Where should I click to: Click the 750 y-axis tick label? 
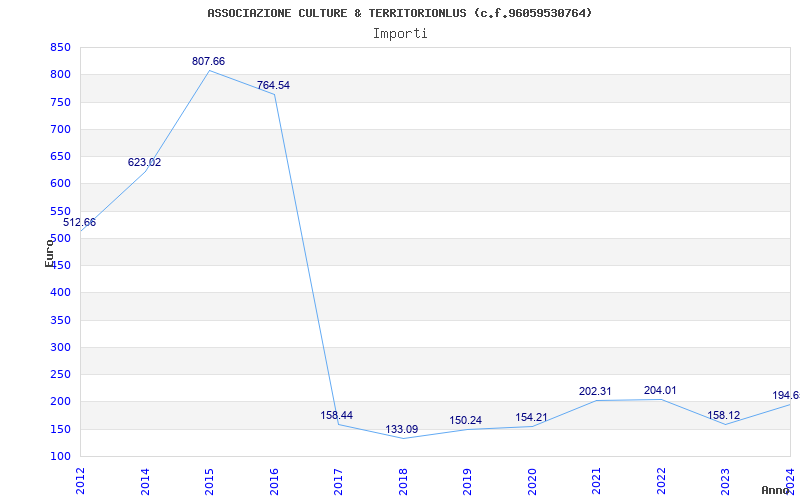[x=60, y=102]
